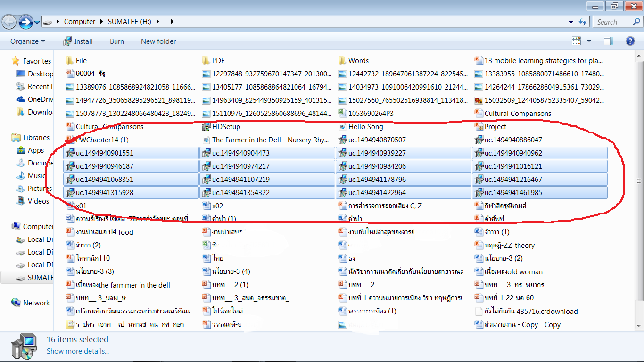
Task: Open the Documents library
Action: 34,163
